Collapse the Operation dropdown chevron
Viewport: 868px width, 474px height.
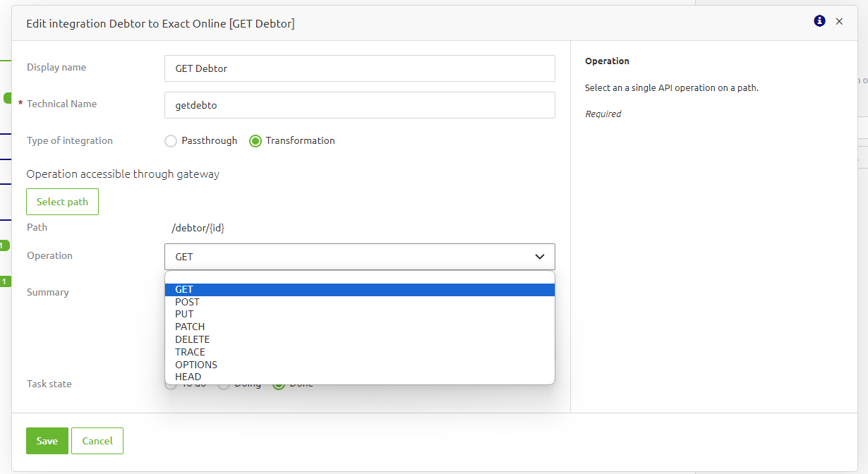tap(539, 257)
